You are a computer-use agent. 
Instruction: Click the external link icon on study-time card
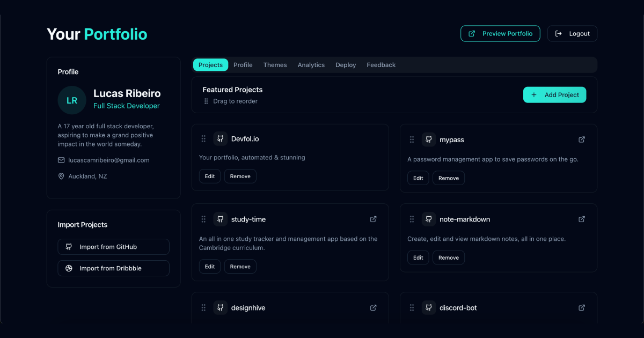tap(373, 219)
